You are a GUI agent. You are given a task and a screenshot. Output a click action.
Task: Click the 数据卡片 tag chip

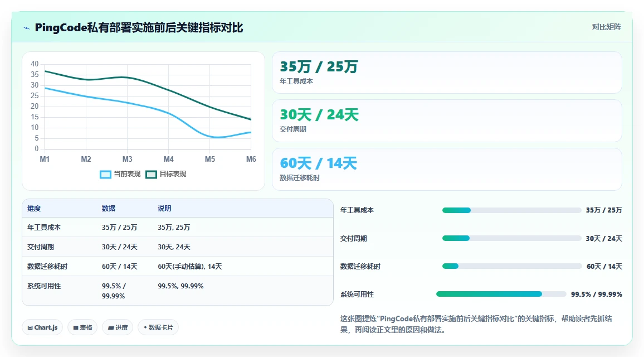(158, 328)
